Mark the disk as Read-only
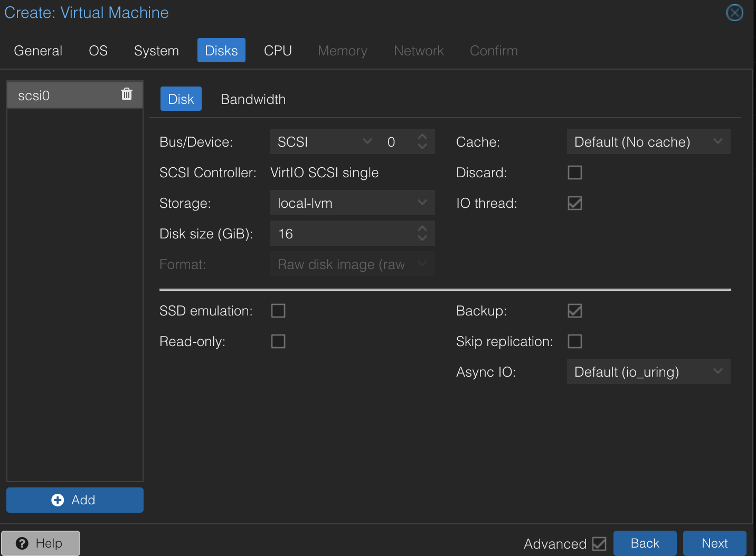This screenshot has width=756, height=556. 278,341
